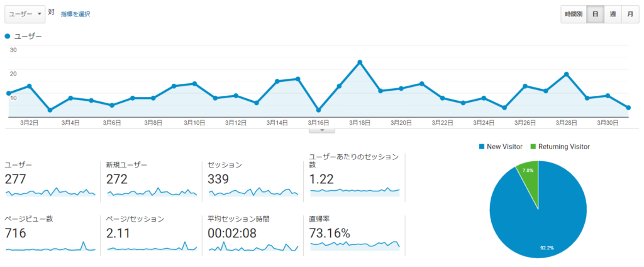Click the ページ/セッション value 2.11
Viewport: 644px width, 267px height.
118,233
